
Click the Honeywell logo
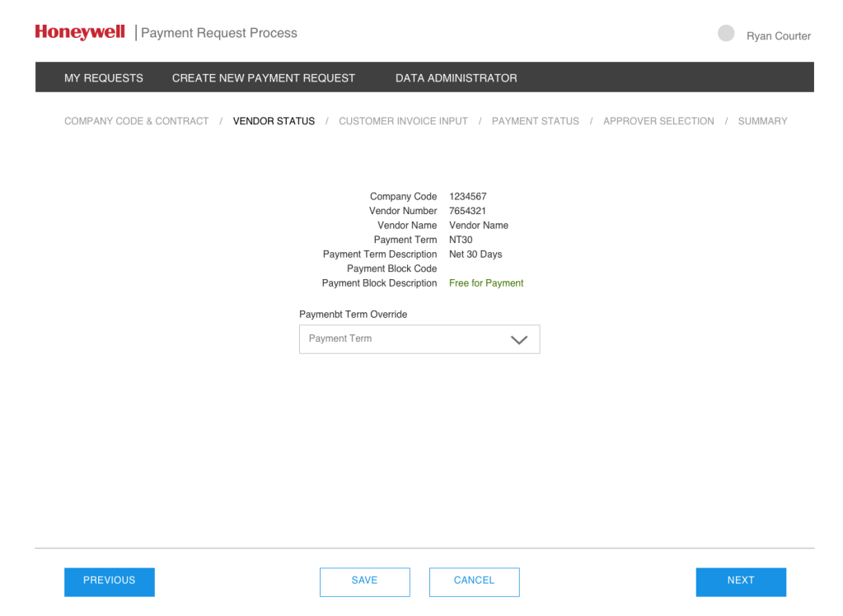[80, 32]
